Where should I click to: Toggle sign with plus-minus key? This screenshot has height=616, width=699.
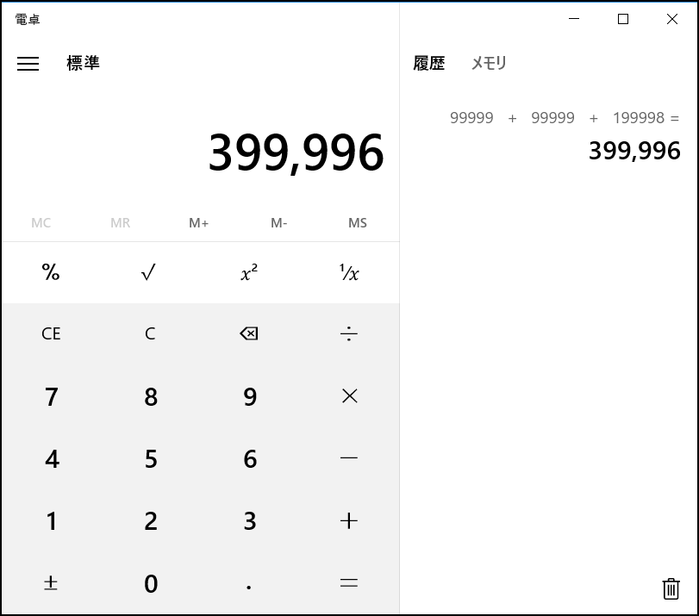[51, 583]
